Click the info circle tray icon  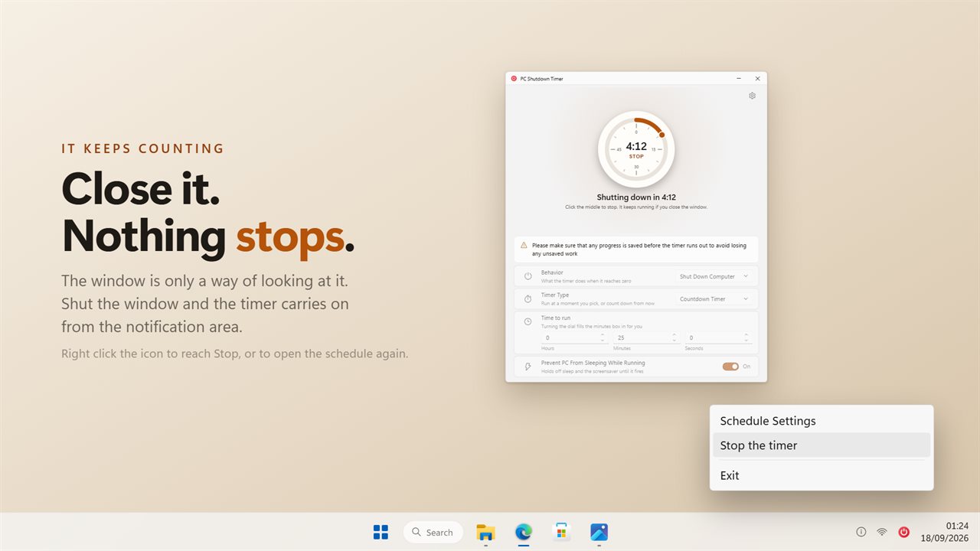[x=861, y=532]
